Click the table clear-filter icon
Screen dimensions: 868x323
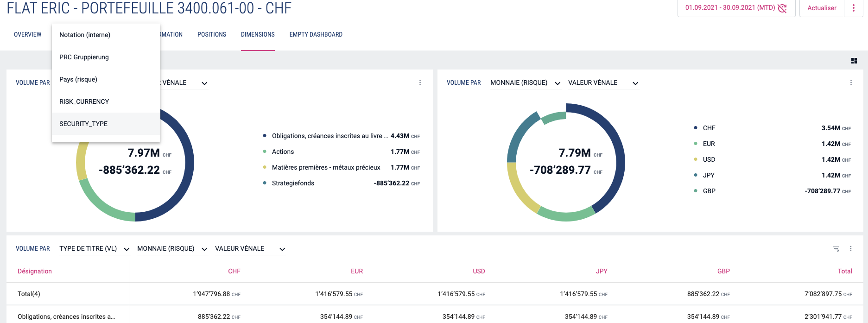pos(836,249)
